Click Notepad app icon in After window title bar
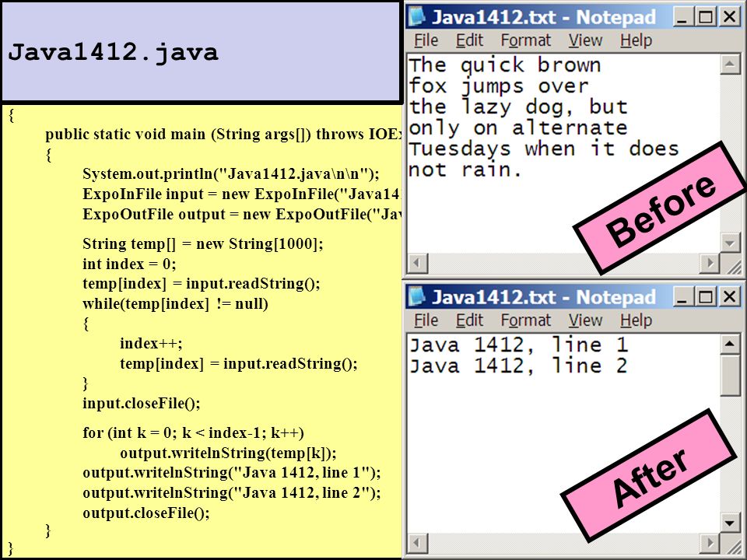This screenshot has height=560, width=747. (x=417, y=296)
